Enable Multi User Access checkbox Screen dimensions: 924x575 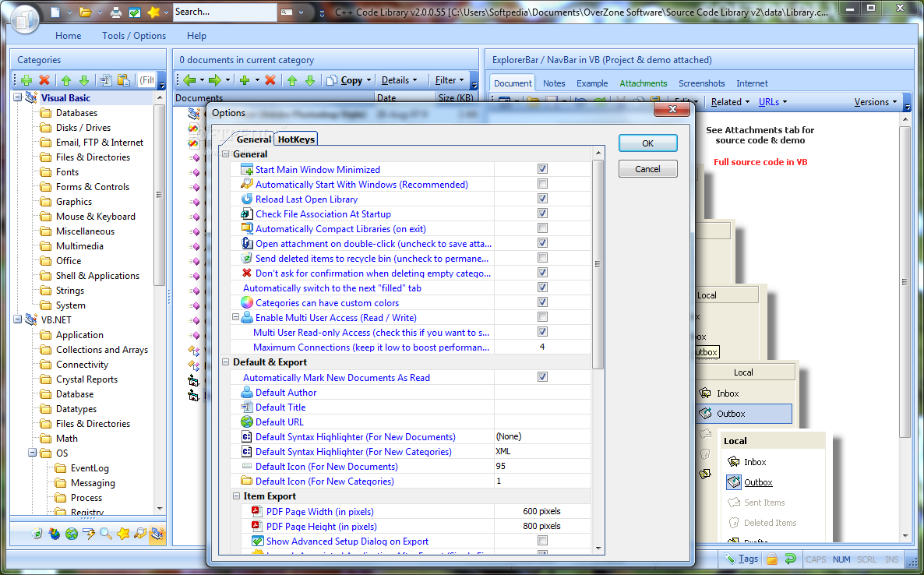pyautogui.click(x=542, y=317)
